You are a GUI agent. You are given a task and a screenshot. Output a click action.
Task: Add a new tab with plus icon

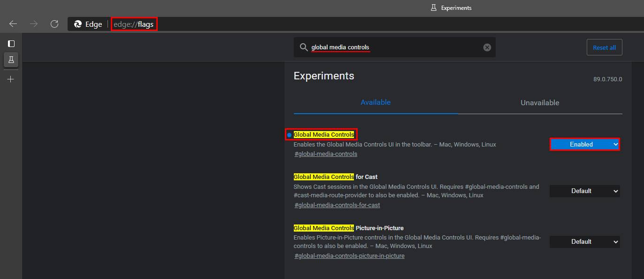tap(11, 79)
